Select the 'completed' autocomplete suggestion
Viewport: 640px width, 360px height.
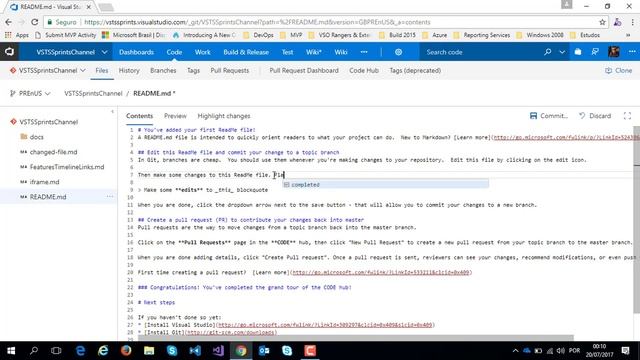click(x=386, y=184)
